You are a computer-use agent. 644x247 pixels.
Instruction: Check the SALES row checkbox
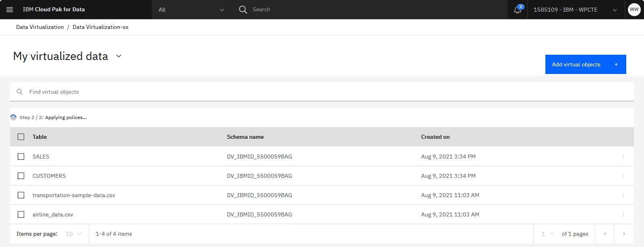(21, 156)
